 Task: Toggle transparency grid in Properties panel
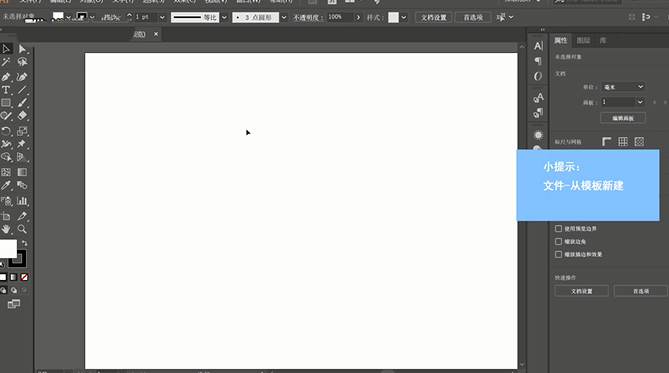coord(639,142)
